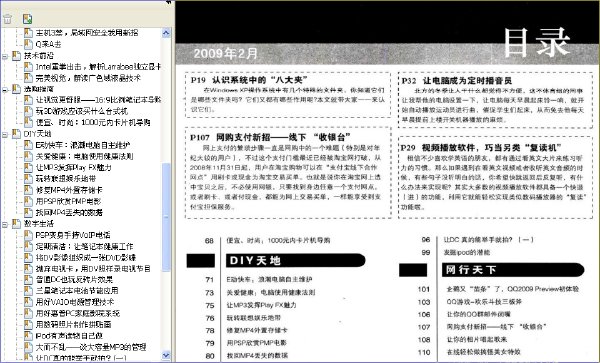The width and height of the screenshot is (600, 363).
Task: Click bookmark icon beside 玩3D游戏 entry
Action: pyautogui.click(x=28, y=111)
